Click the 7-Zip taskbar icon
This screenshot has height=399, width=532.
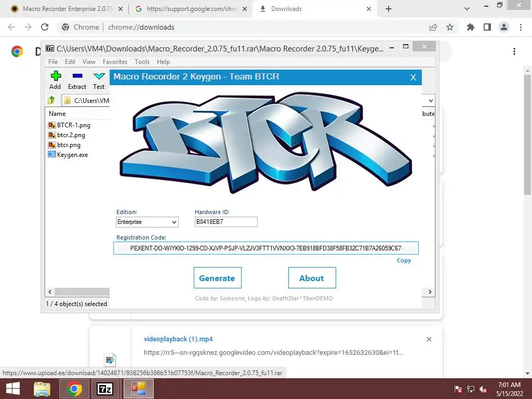point(105,389)
